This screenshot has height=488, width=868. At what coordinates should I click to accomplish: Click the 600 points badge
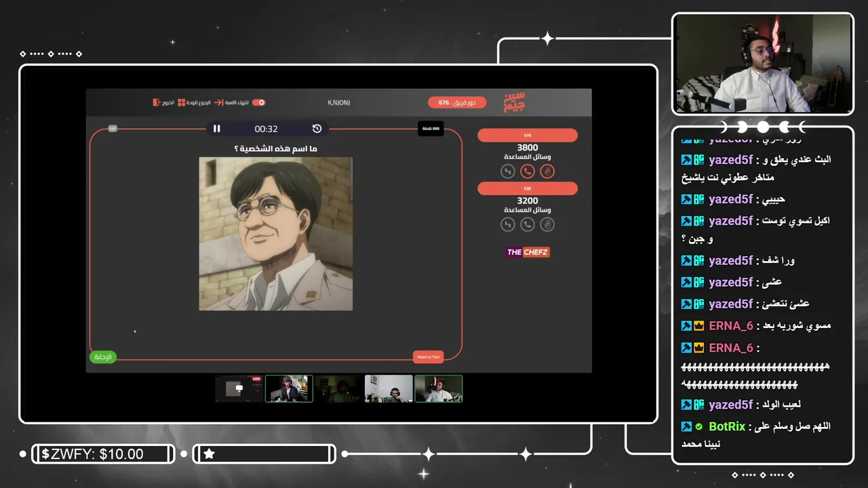tap(431, 128)
